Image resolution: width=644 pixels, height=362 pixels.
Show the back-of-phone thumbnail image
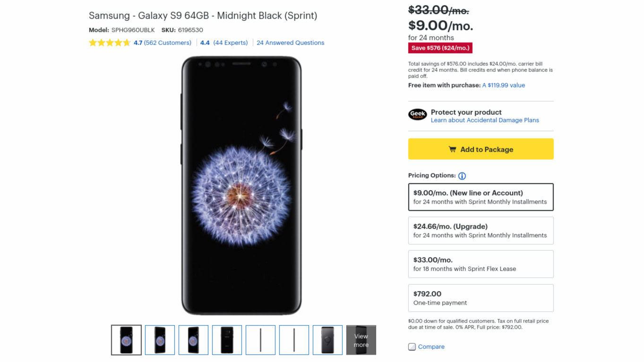(227, 340)
